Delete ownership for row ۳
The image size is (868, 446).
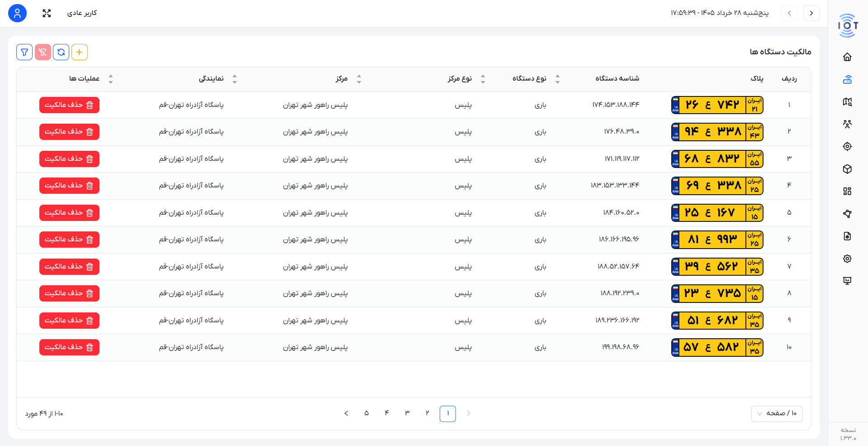tap(69, 159)
